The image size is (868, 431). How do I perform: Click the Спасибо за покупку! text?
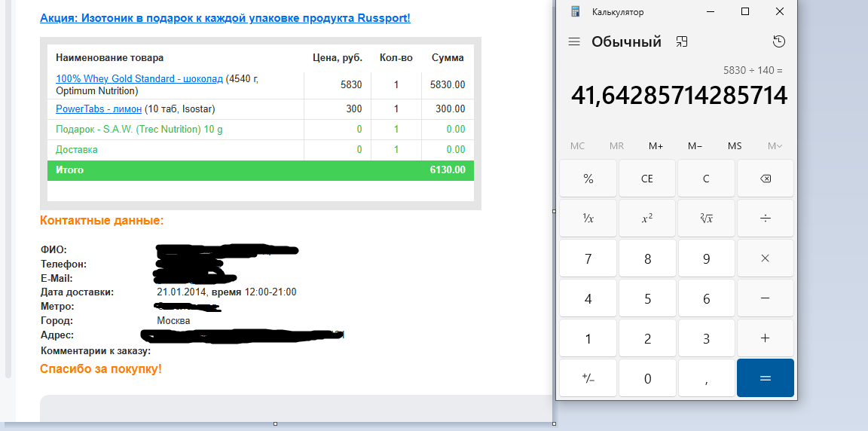coord(101,368)
